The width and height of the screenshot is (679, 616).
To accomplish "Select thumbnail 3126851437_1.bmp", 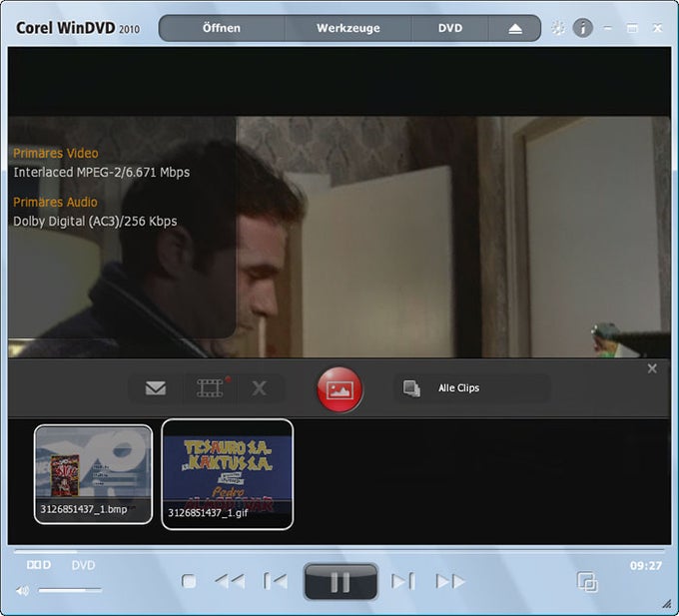I will 93,474.
